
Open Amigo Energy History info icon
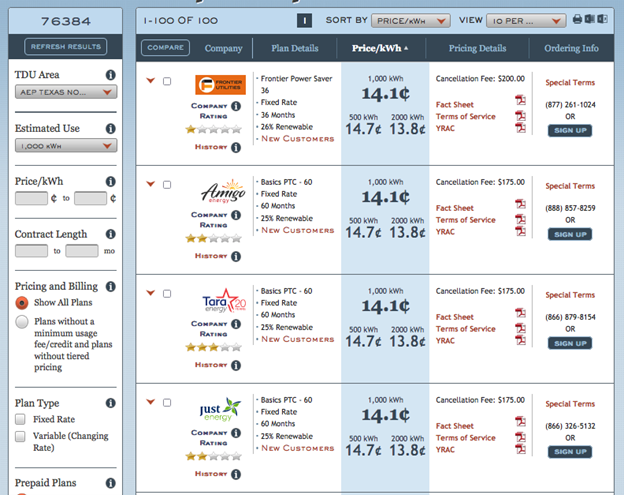click(x=236, y=257)
